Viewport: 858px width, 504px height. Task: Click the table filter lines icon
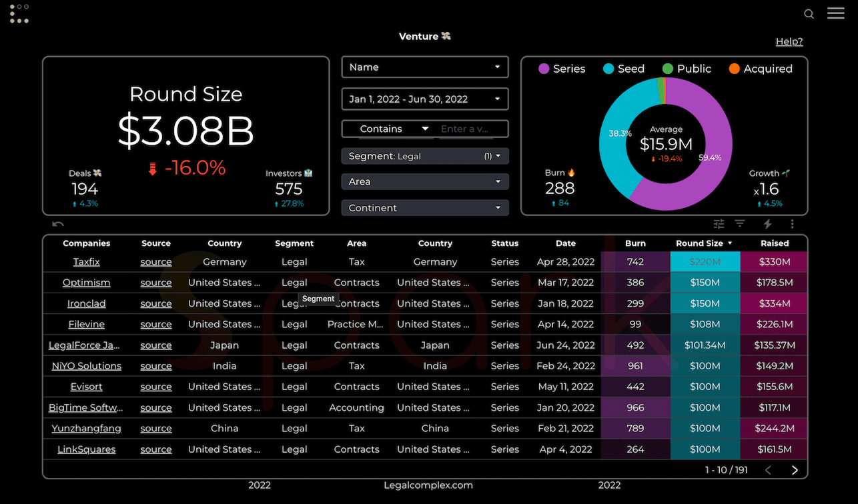point(740,224)
